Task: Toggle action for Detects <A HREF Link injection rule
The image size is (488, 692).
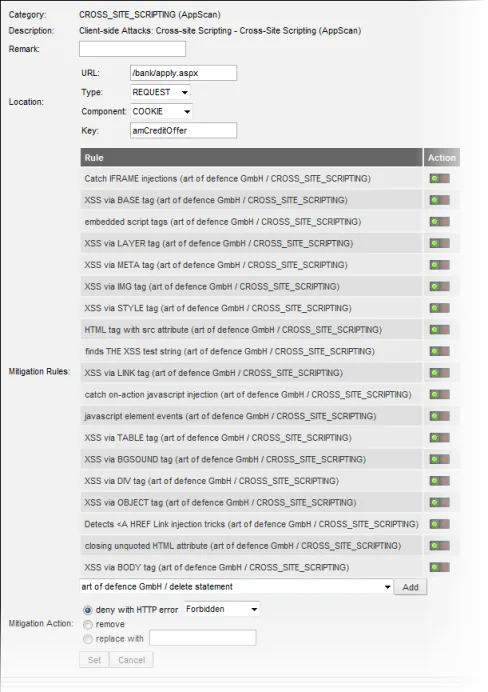Action: click(440, 524)
